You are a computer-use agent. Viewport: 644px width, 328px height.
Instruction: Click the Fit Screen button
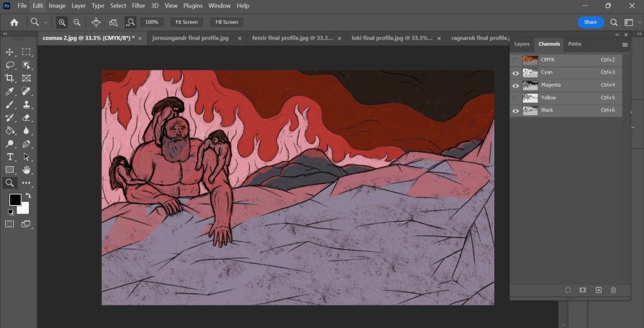click(186, 22)
